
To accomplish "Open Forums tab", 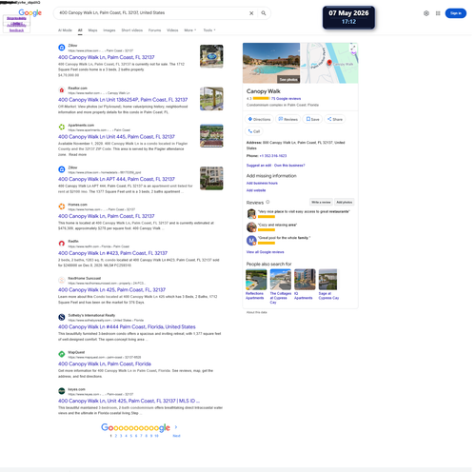I will point(154,30).
